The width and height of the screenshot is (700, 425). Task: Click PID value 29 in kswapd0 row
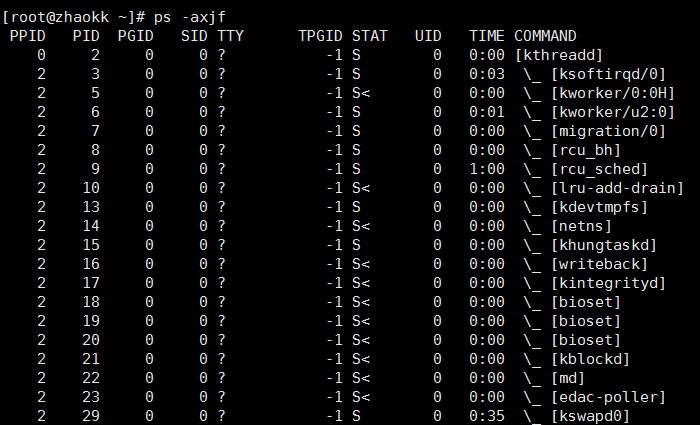point(91,416)
